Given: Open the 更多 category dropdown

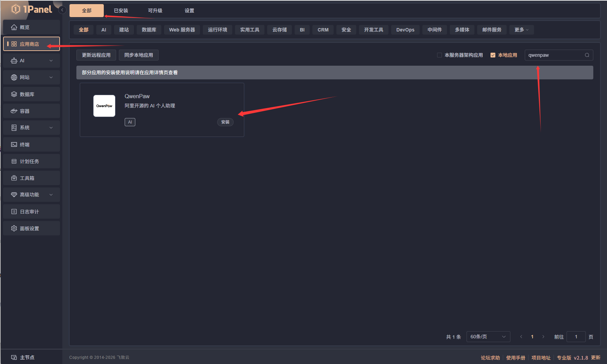Looking at the screenshot, I should 521,30.
